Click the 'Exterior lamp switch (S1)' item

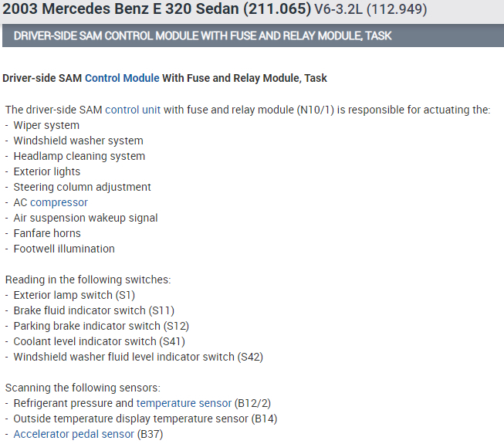[74, 295]
